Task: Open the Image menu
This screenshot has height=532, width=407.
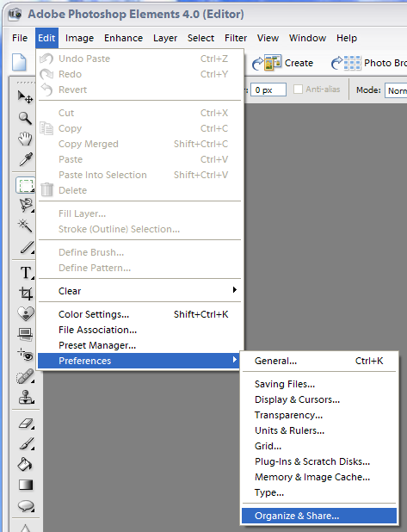Action: [79, 38]
